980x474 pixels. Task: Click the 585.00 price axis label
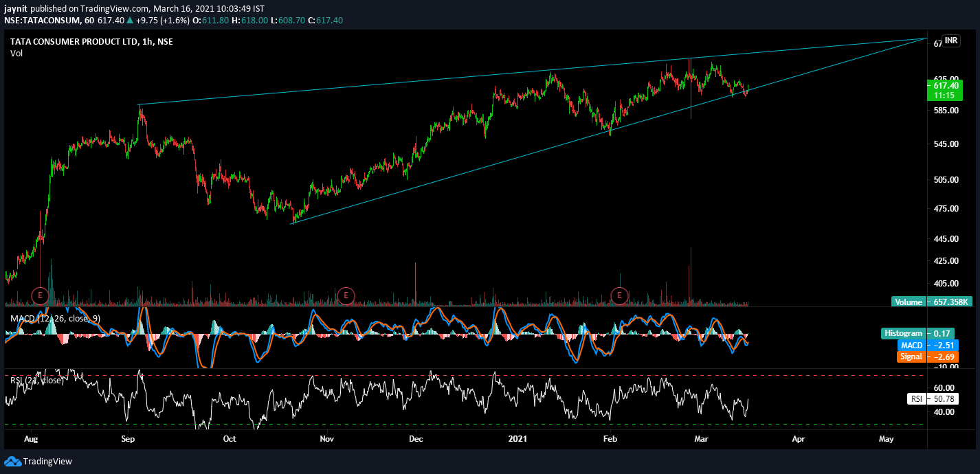click(946, 110)
